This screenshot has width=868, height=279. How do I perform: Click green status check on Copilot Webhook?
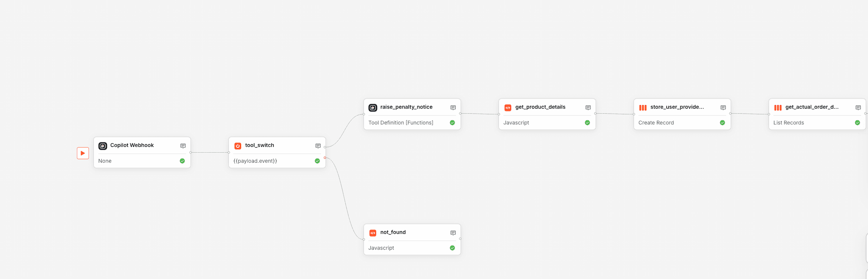point(182,161)
